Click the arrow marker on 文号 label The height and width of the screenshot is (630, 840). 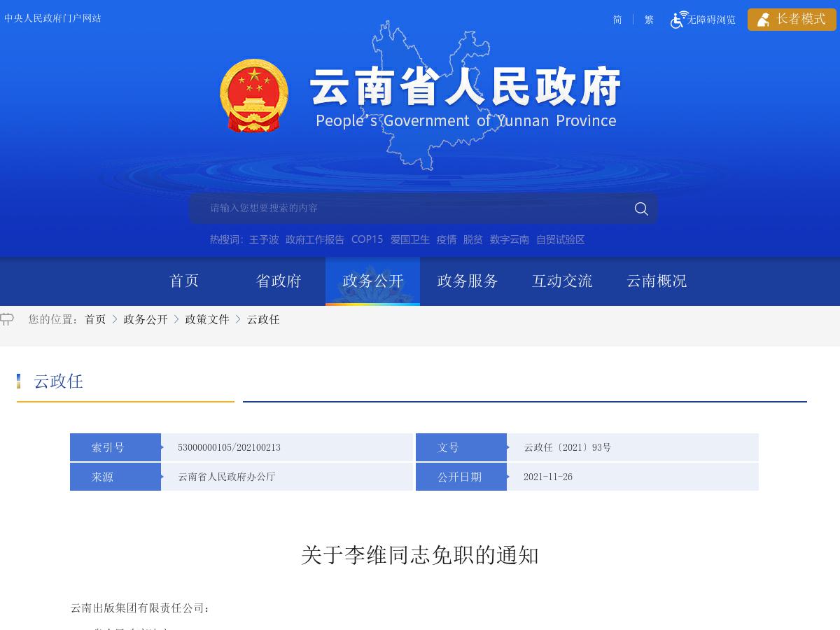(508, 447)
